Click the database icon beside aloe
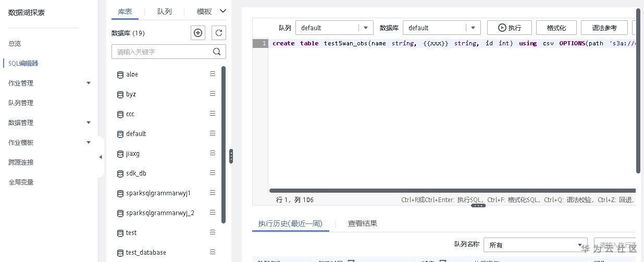 120,74
